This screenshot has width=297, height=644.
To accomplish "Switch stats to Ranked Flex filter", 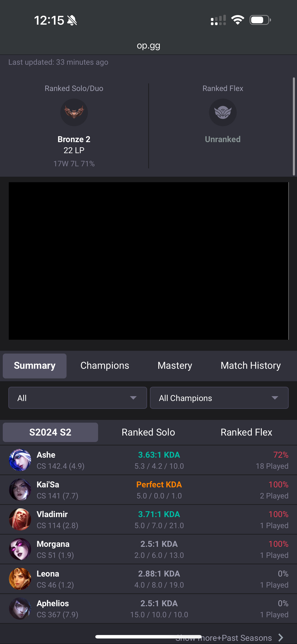I will point(246,432).
